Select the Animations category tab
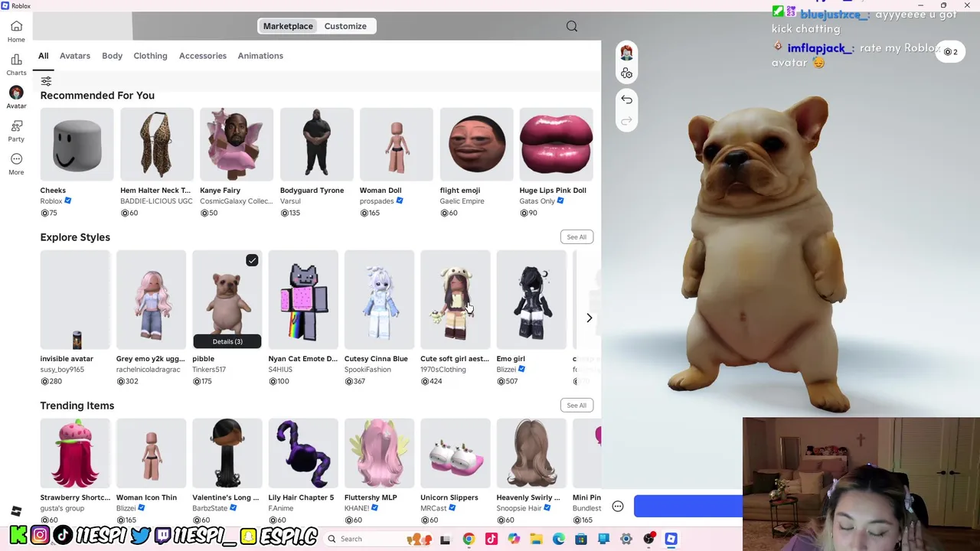 coord(260,56)
